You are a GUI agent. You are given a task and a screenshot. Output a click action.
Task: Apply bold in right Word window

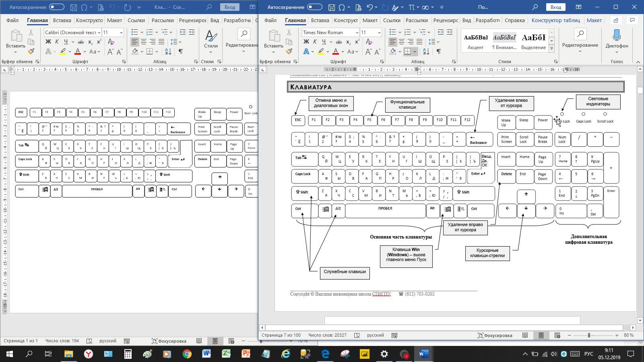tap(306, 41)
